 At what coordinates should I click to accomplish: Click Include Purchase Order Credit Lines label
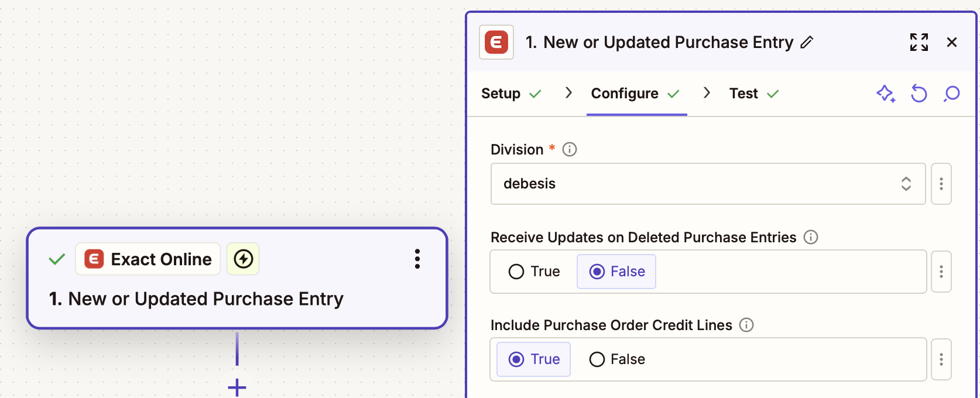tap(611, 325)
